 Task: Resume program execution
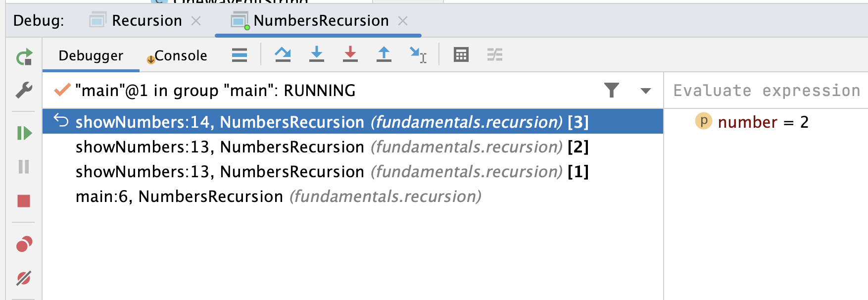(24, 133)
